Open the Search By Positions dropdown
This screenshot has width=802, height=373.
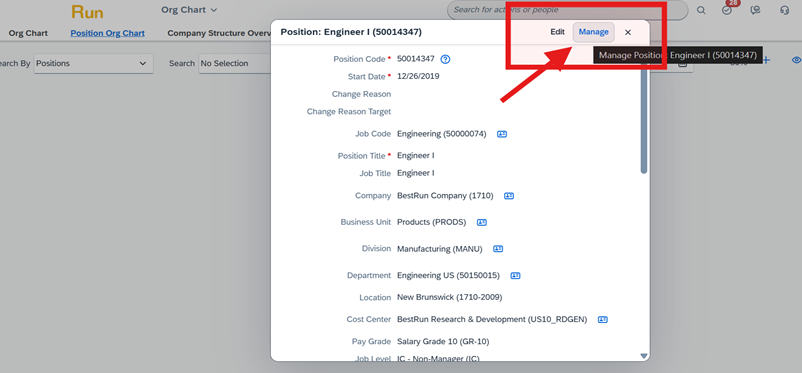pyautogui.click(x=93, y=63)
